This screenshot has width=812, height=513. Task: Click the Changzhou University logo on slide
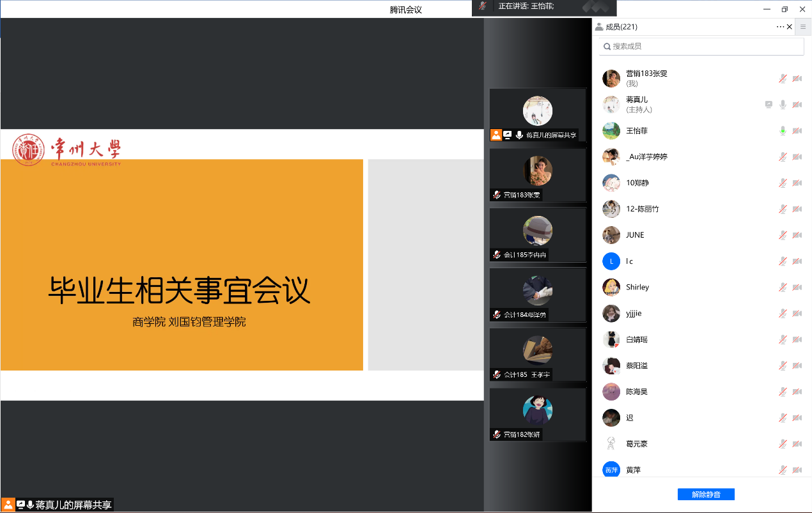66,150
